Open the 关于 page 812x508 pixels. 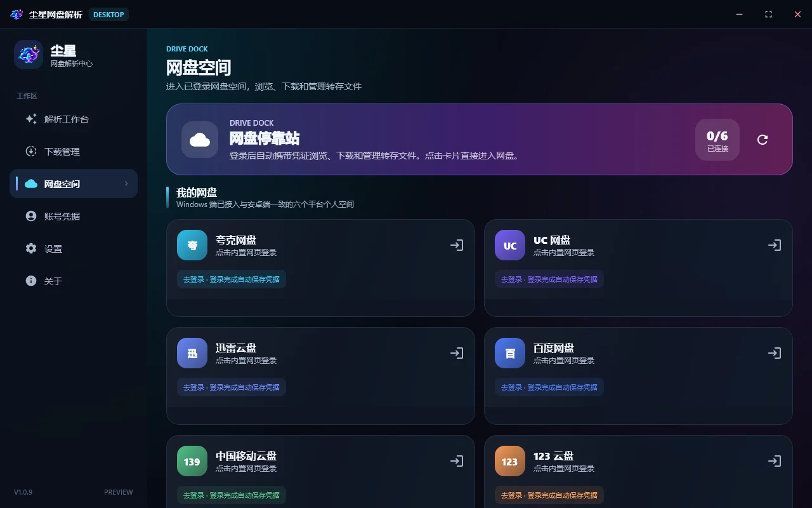point(74,281)
